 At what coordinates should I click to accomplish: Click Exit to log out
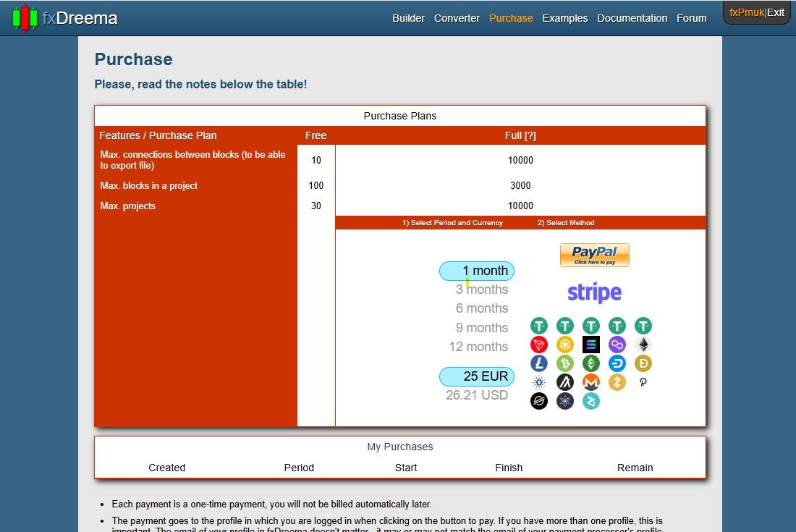click(x=776, y=12)
